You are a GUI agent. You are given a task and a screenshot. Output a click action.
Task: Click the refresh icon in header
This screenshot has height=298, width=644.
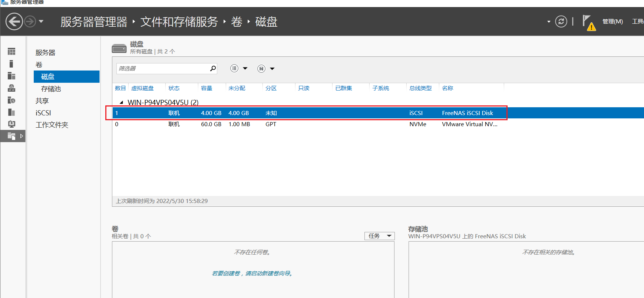pos(561,22)
